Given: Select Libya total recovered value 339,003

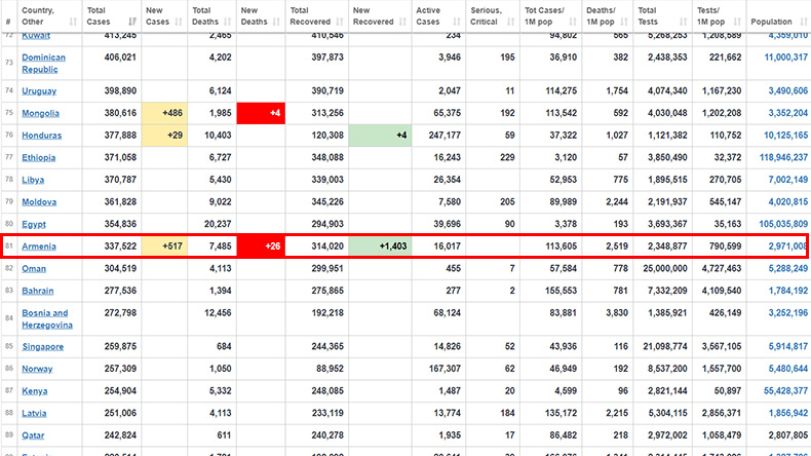Looking at the screenshot, I should point(327,179).
